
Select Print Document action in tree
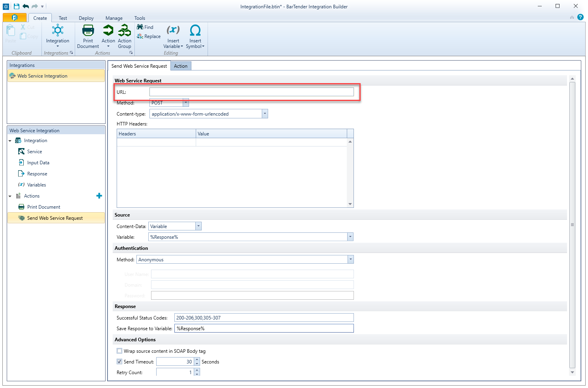[x=43, y=207]
